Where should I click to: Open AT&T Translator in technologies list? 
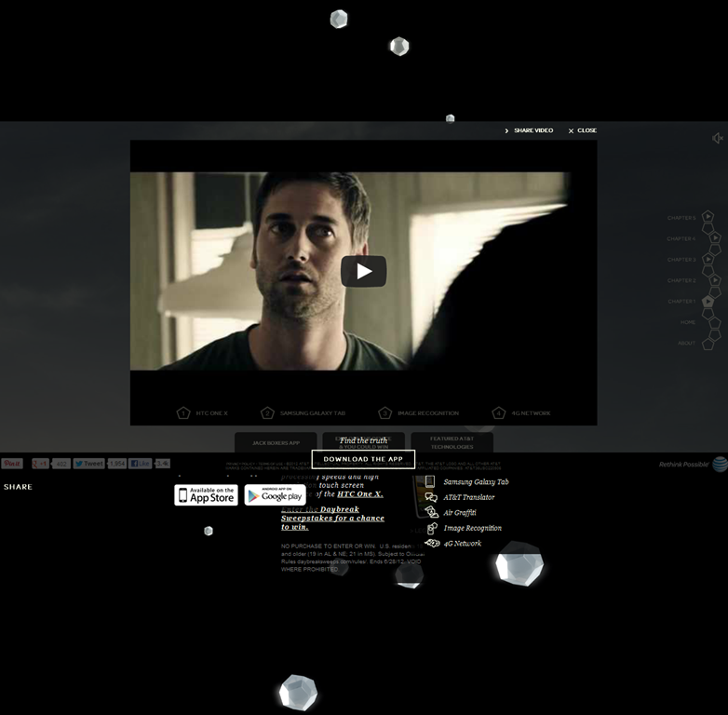tap(469, 497)
